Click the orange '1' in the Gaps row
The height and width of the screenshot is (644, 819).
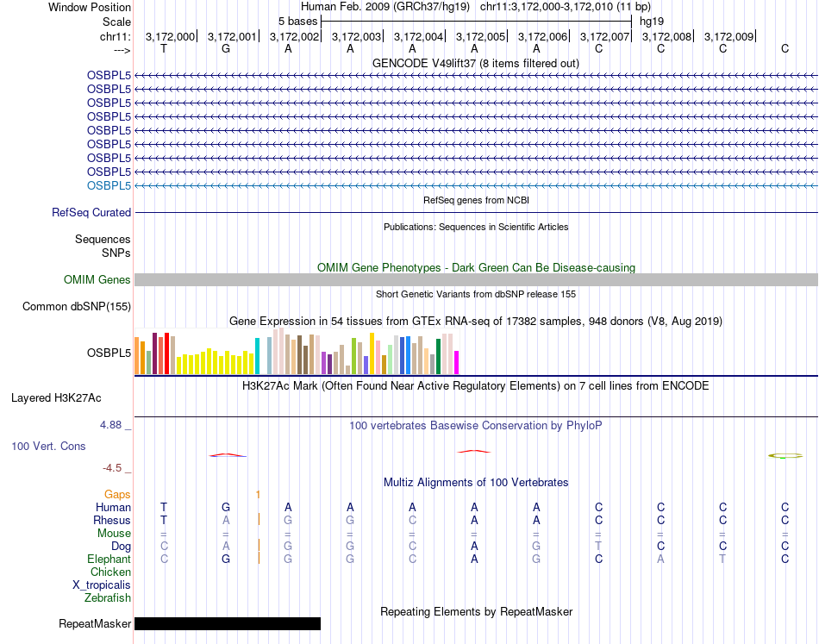pos(258,494)
